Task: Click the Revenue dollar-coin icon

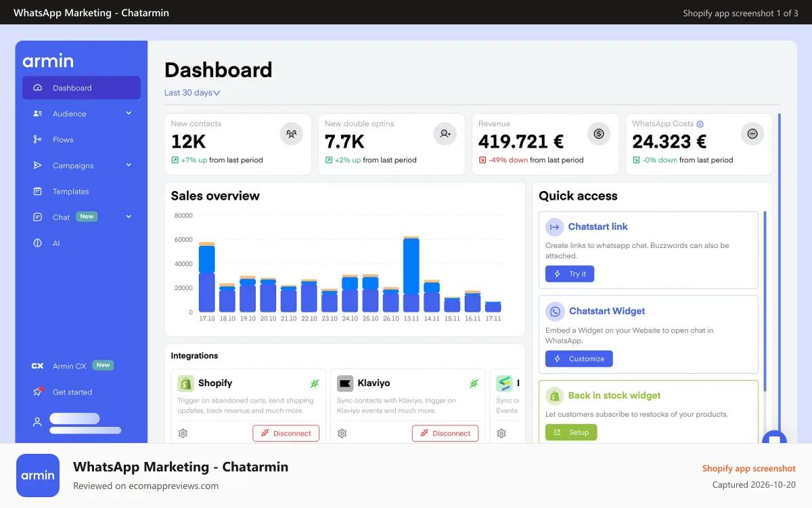Action: tap(599, 134)
